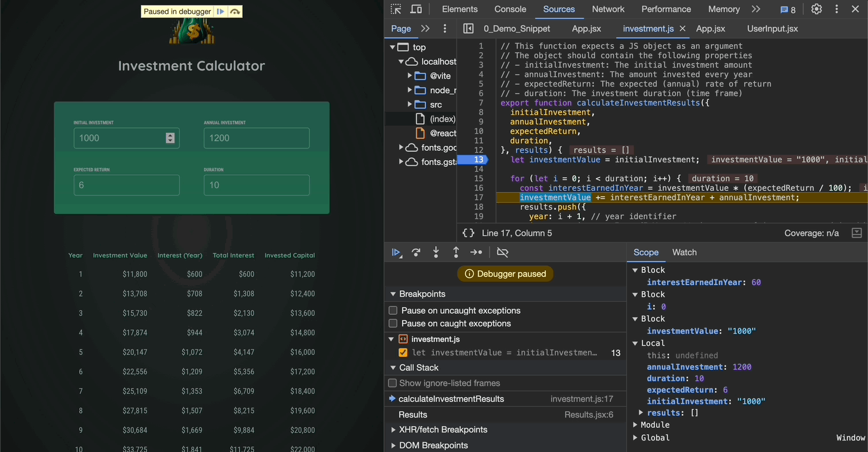
Task: Expand the Module scope
Action: [x=635, y=425]
